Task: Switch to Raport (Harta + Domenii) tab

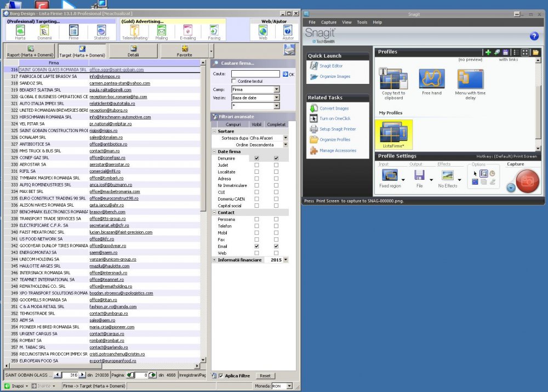Action: click(x=30, y=50)
